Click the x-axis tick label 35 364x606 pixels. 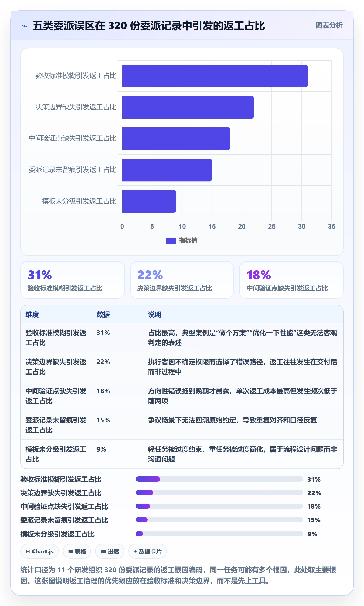pyautogui.click(x=331, y=227)
